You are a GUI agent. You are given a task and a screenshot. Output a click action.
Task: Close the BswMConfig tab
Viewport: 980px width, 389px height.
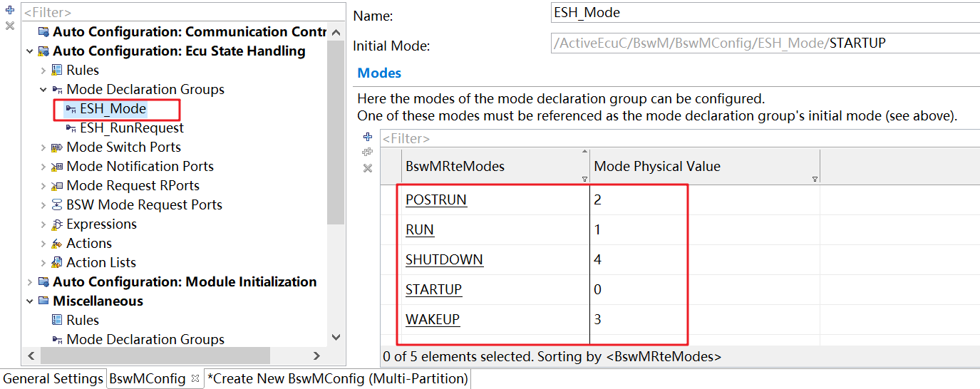point(195,378)
